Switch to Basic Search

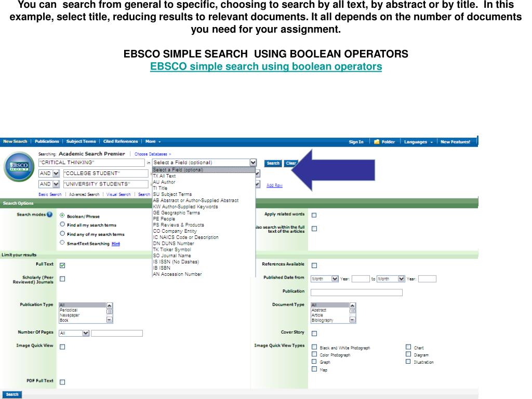click(x=50, y=194)
